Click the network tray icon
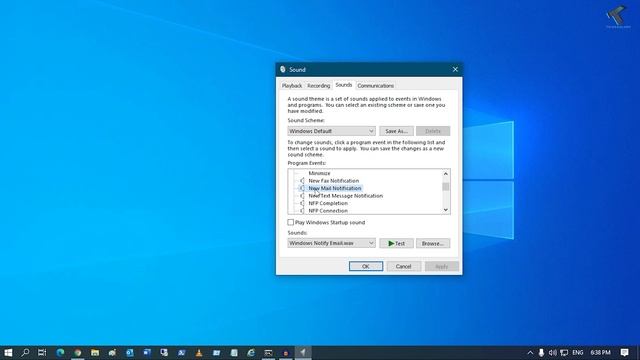640x360 pixels. pyautogui.click(x=564, y=353)
